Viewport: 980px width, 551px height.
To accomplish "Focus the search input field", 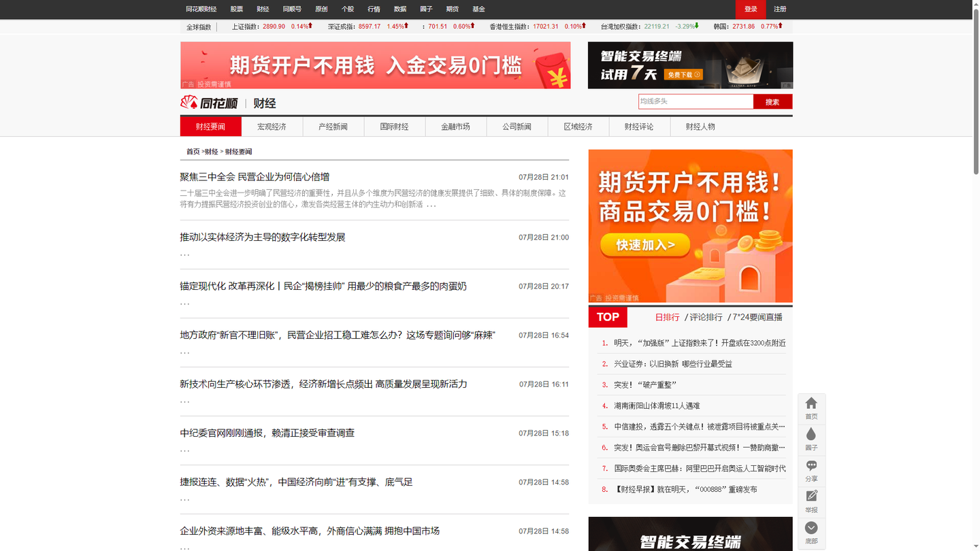I will (x=696, y=101).
